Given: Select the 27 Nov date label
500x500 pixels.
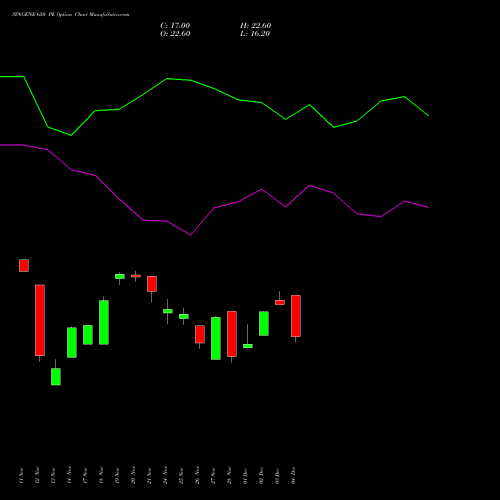Looking at the screenshot, I should click(213, 475).
